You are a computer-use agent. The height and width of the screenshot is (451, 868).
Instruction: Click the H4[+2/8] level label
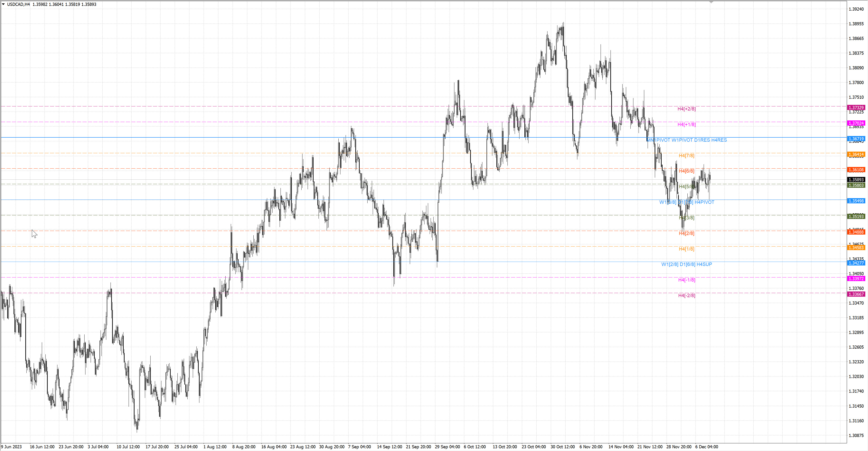point(686,109)
